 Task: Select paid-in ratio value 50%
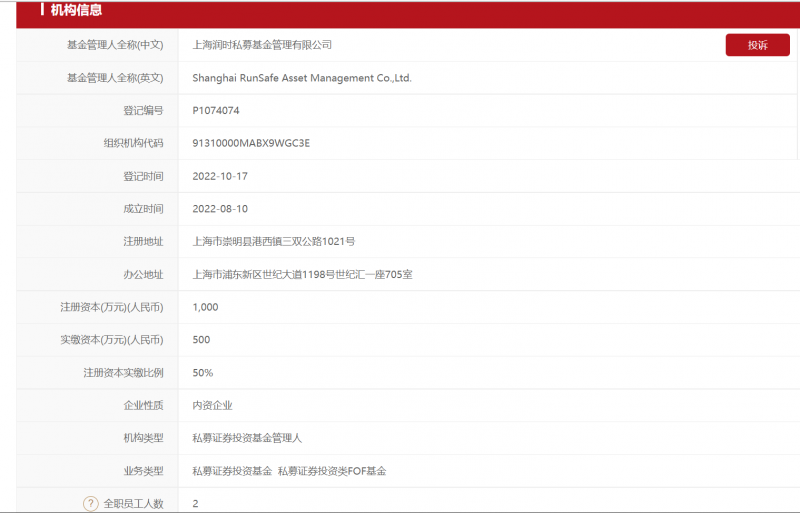[202, 373]
